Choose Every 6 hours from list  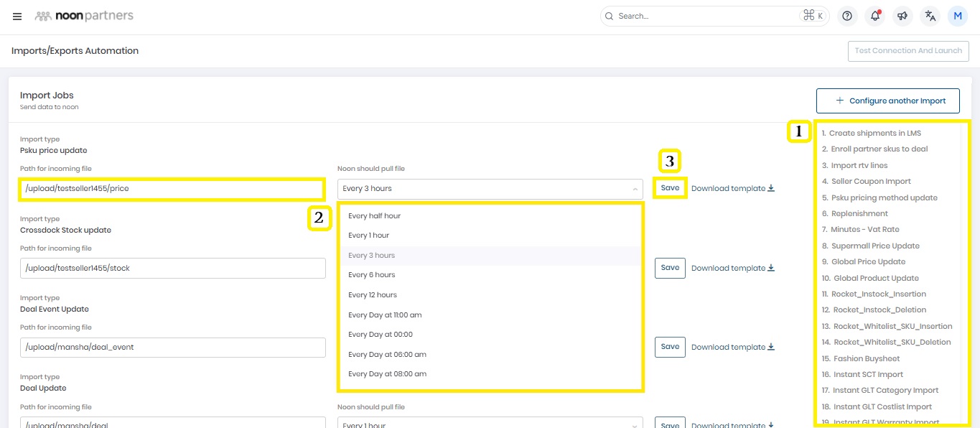pyautogui.click(x=371, y=275)
